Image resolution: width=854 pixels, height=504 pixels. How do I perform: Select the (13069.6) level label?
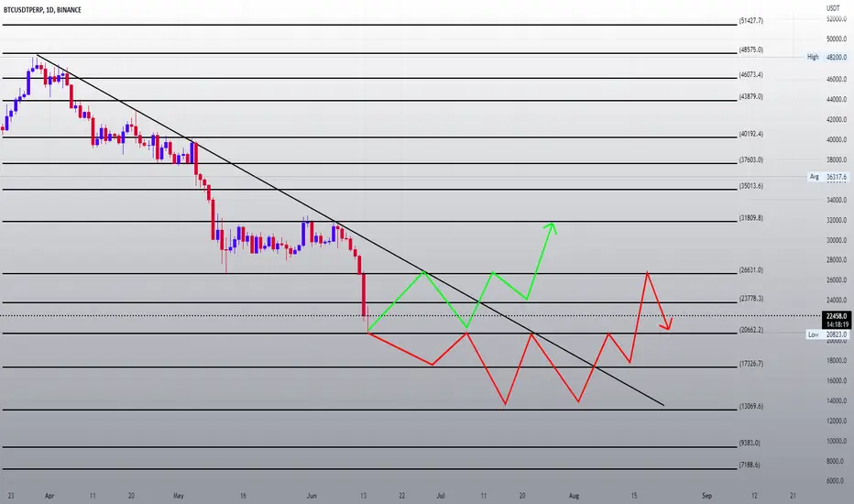click(x=751, y=407)
